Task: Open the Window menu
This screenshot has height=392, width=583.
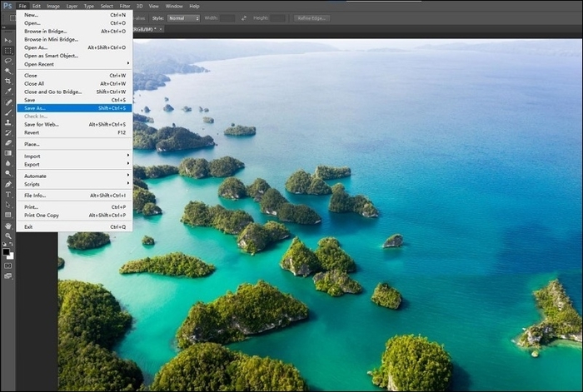Action: click(x=174, y=6)
